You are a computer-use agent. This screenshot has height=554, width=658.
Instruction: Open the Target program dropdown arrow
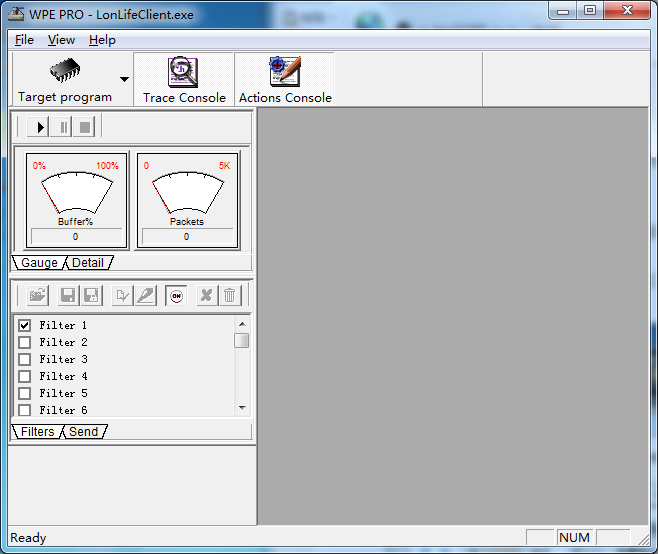[124, 79]
